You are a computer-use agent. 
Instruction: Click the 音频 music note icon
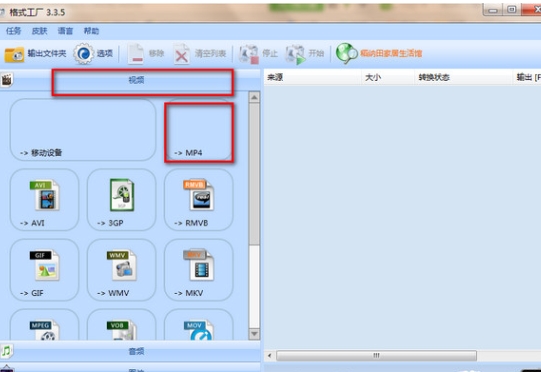(6, 351)
